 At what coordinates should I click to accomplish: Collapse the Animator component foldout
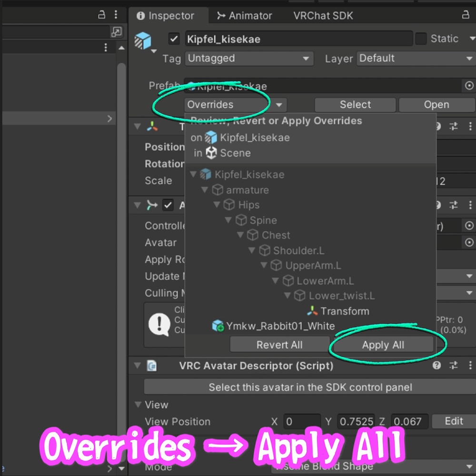tap(138, 205)
